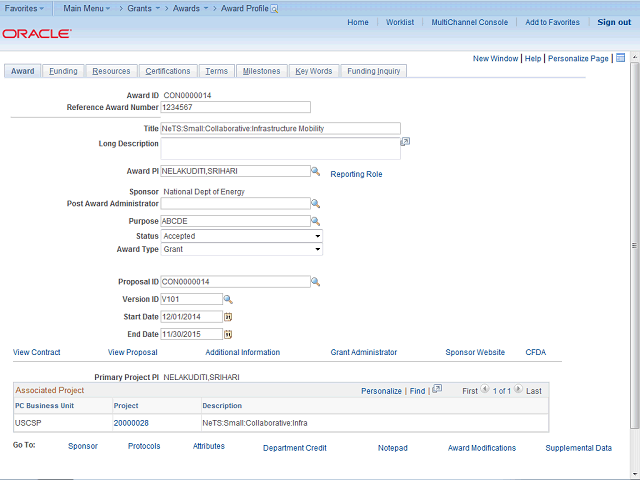
Task: Open the Start Date calendar picker
Action: (227, 316)
